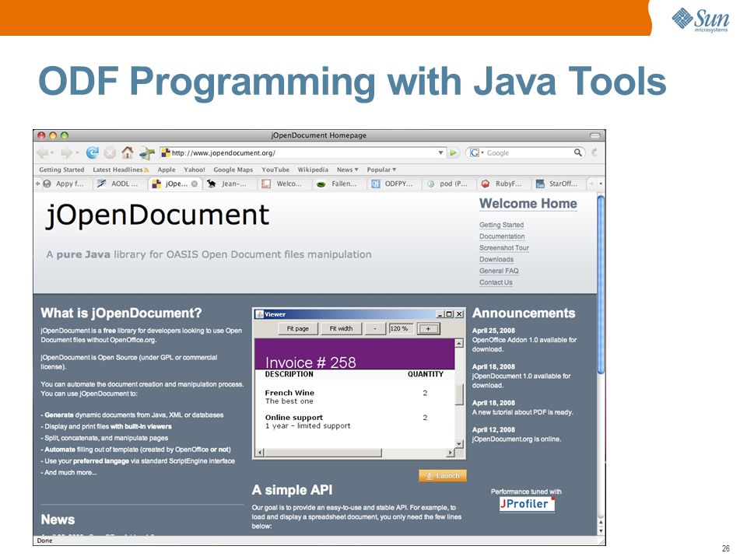Reload the page with the blue refresh icon
747x560 pixels.
93,152
